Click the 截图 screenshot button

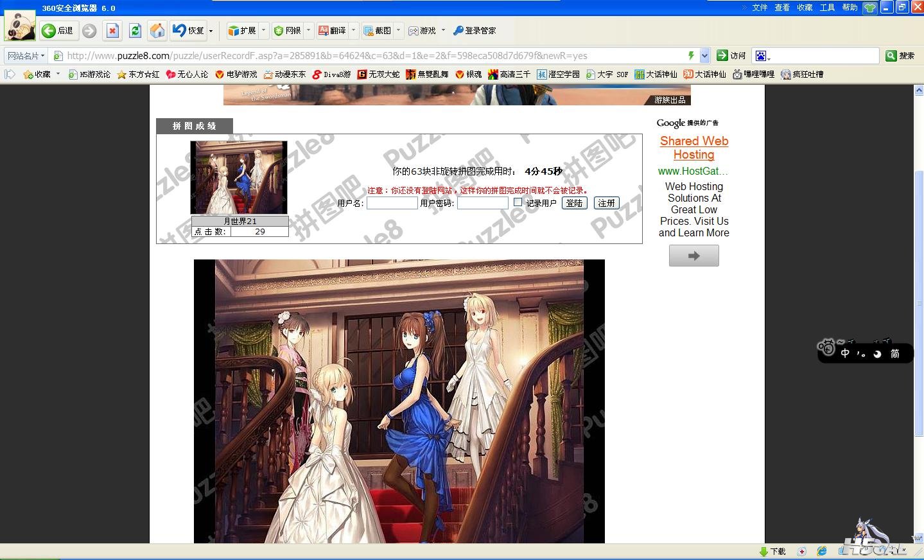tap(378, 30)
